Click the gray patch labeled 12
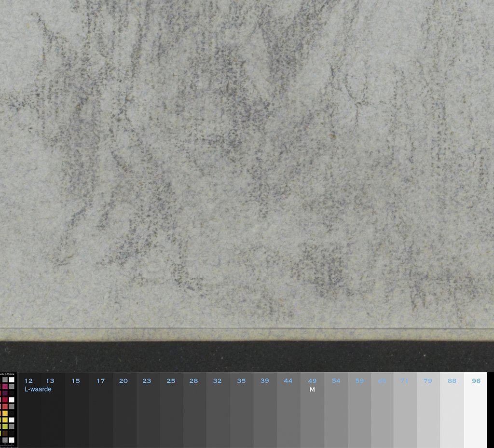The height and width of the screenshot is (448, 494). [x=29, y=415]
